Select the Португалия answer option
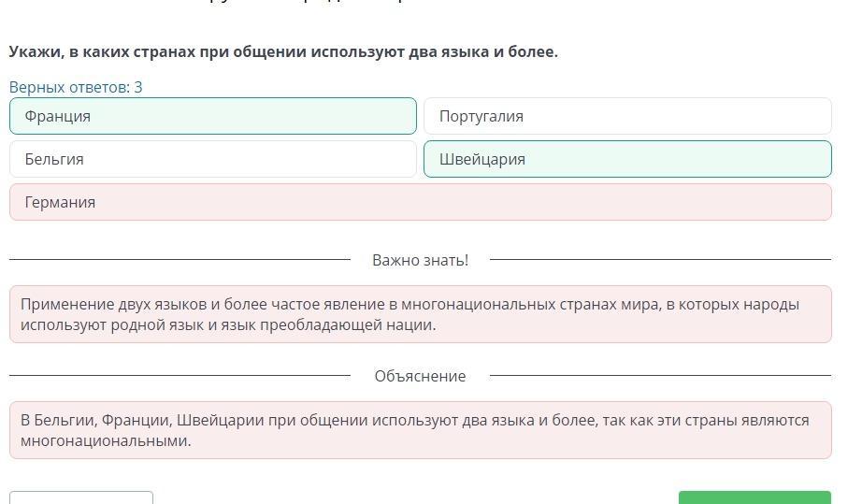 tap(626, 117)
